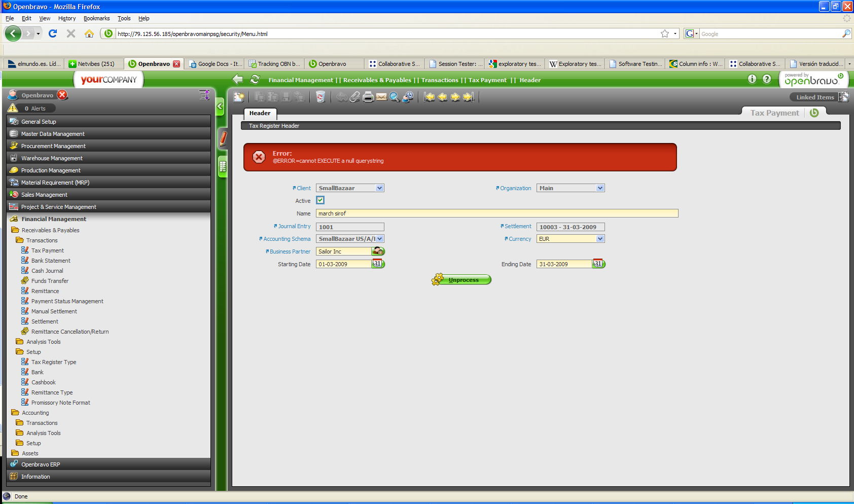Open the Bookmarks menu in Firefox
Viewport: 854px width, 504px height.
coord(96,18)
